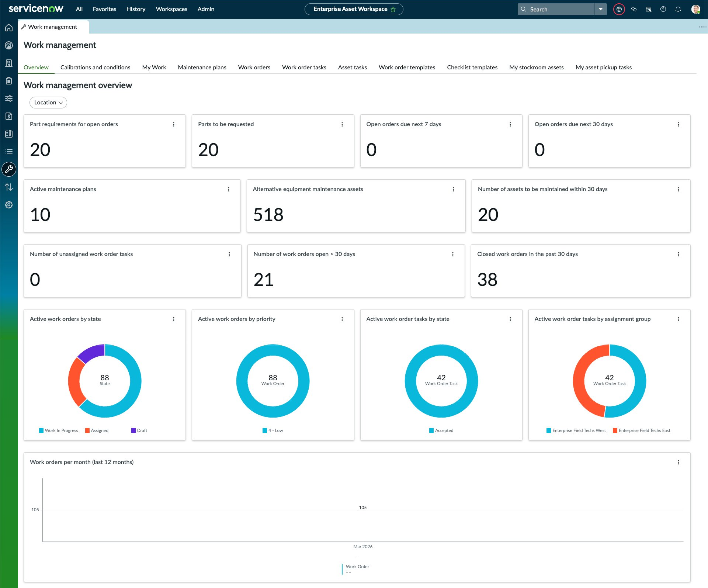Open options for tasks by assignment group chart
The image size is (708, 588).
pos(678,319)
